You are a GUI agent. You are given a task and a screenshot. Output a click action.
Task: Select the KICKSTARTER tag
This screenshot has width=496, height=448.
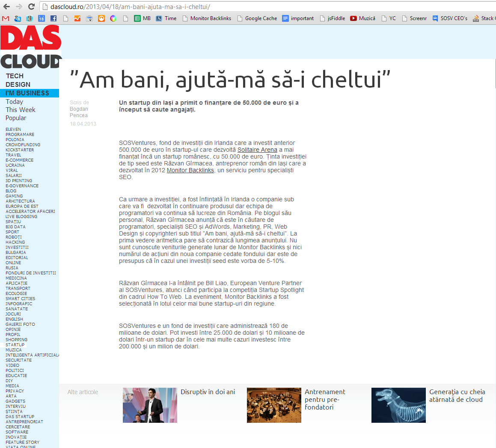20,150
